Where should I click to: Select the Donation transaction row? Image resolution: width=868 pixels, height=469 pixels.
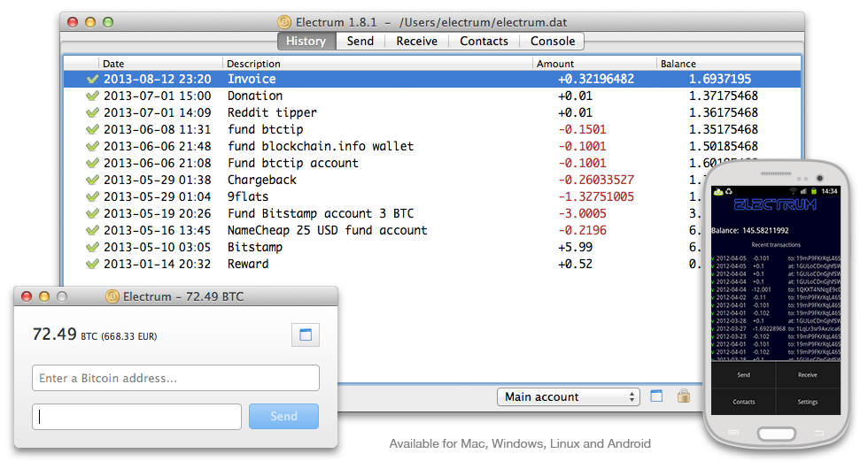[x=432, y=96]
